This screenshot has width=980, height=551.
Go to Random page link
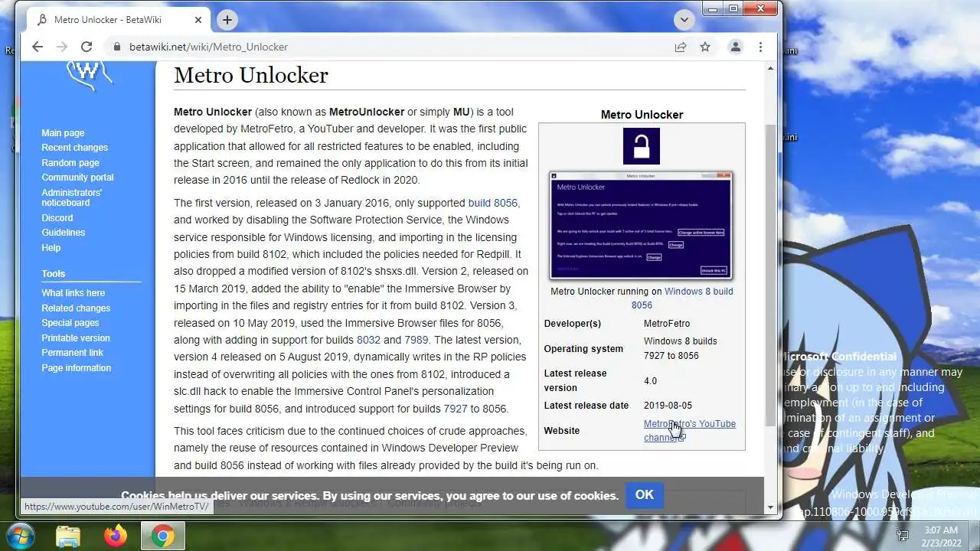70,163
